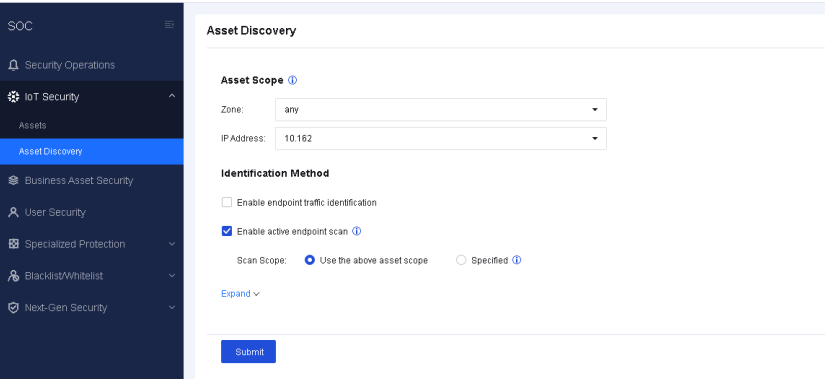Submit the asset discovery settings
This screenshot has width=825, height=379.
point(248,352)
